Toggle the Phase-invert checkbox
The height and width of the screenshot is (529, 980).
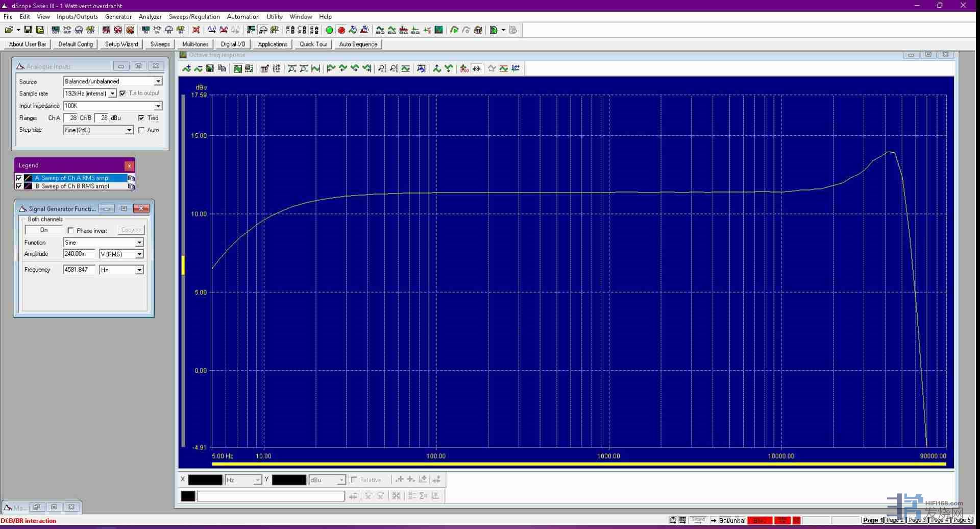[x=70, y=231]
